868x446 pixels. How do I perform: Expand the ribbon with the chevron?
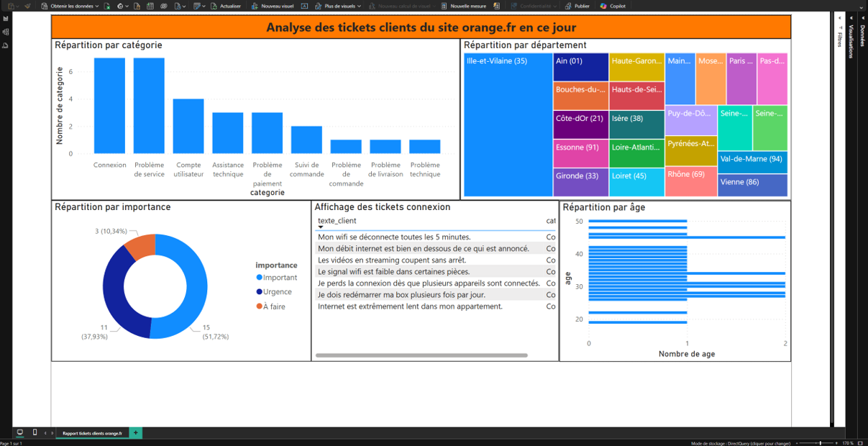(862, 7)
